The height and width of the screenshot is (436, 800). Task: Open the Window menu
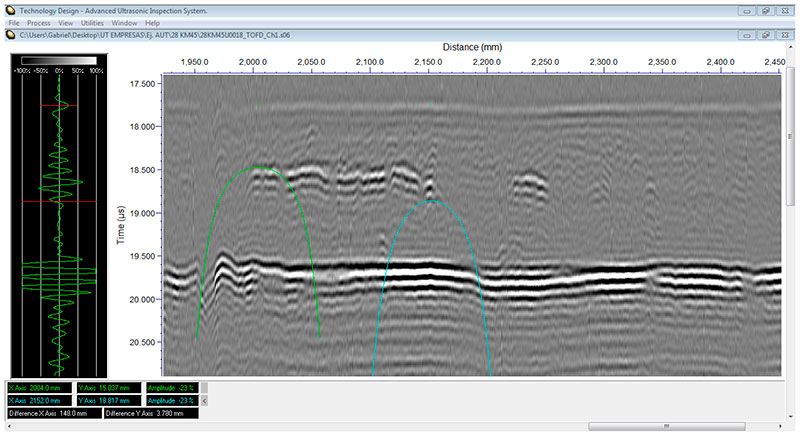125,21
